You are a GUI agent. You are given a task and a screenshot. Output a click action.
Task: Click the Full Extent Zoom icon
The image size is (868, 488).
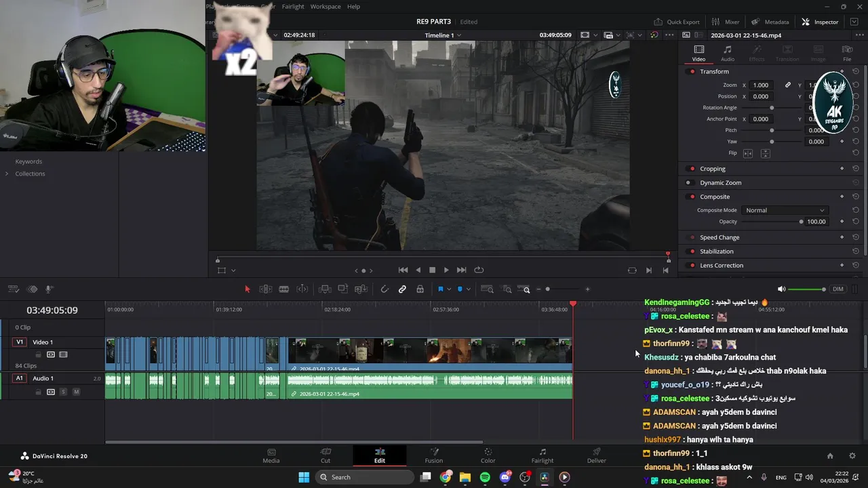tap(487, 289)
